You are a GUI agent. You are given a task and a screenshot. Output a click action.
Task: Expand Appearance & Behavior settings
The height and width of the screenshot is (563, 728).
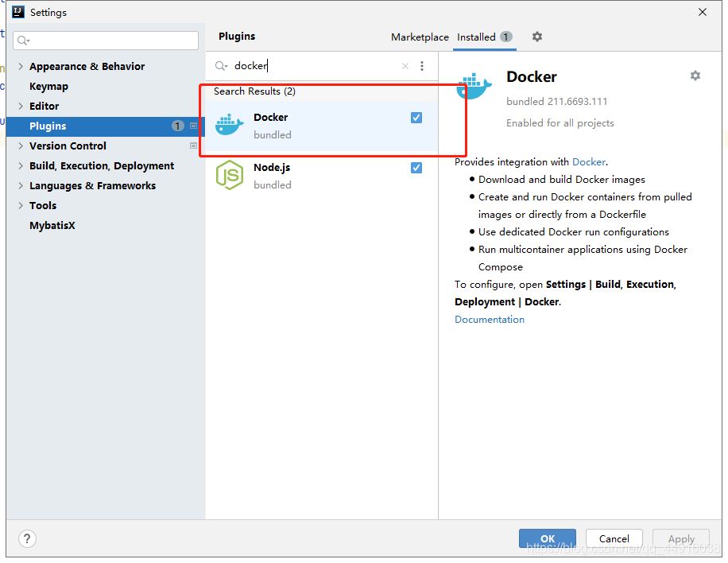[x=21, y=67]
